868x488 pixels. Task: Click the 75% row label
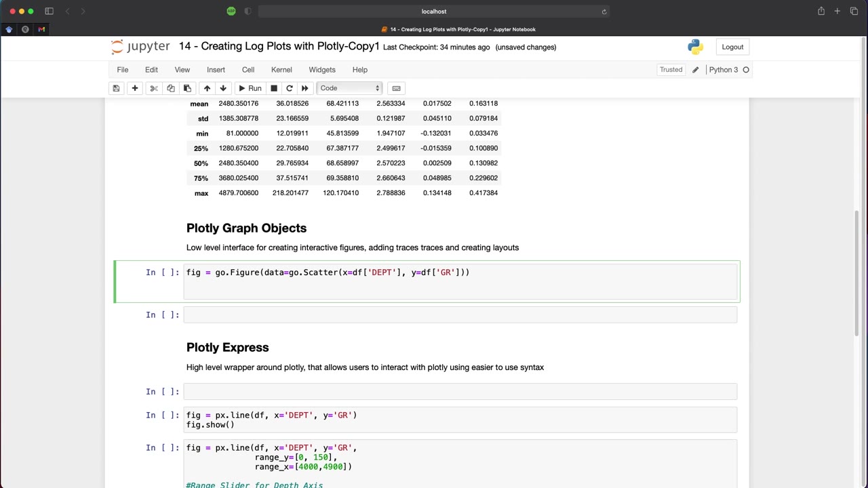coord(201,178)
